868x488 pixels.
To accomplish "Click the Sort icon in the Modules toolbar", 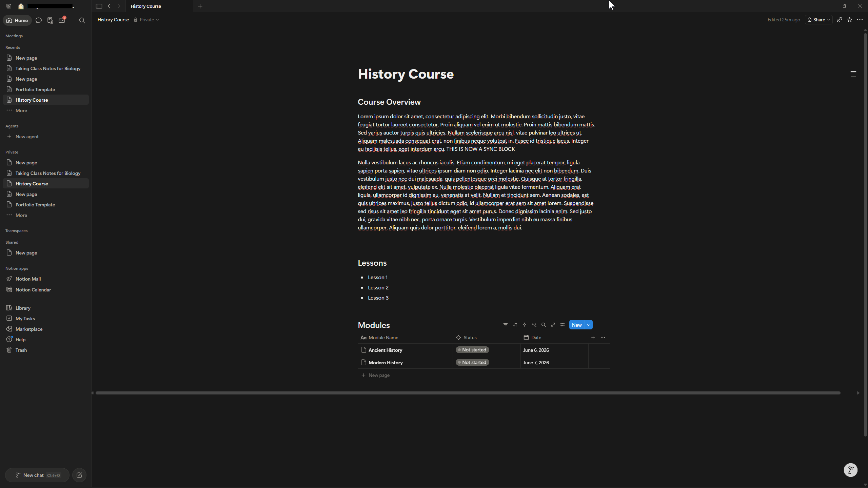I will click(x=515, y=325).
